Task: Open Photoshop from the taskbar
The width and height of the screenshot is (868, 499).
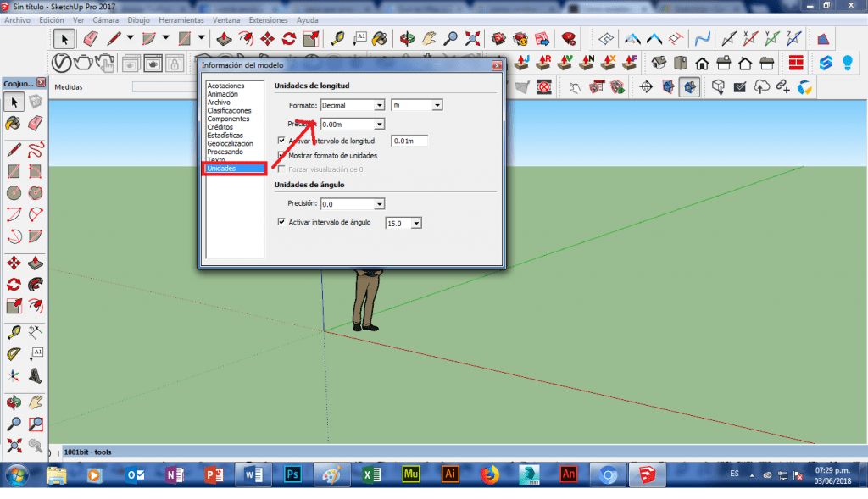Action: [x=292, y=474]
